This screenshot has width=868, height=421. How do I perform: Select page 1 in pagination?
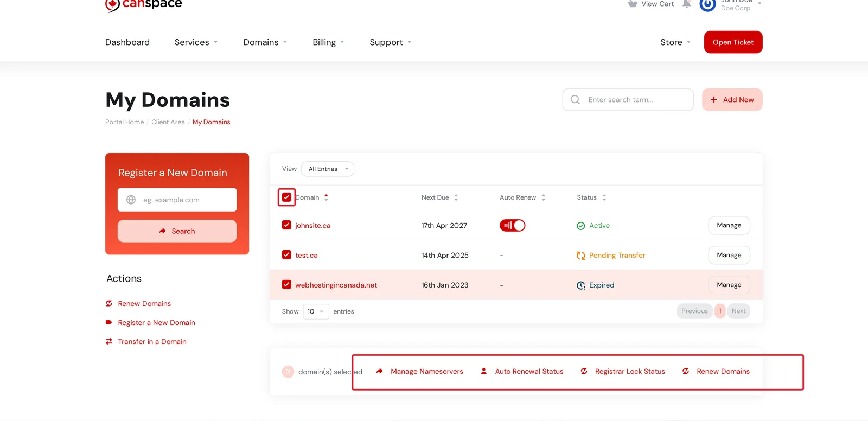[x=720, y=311]
